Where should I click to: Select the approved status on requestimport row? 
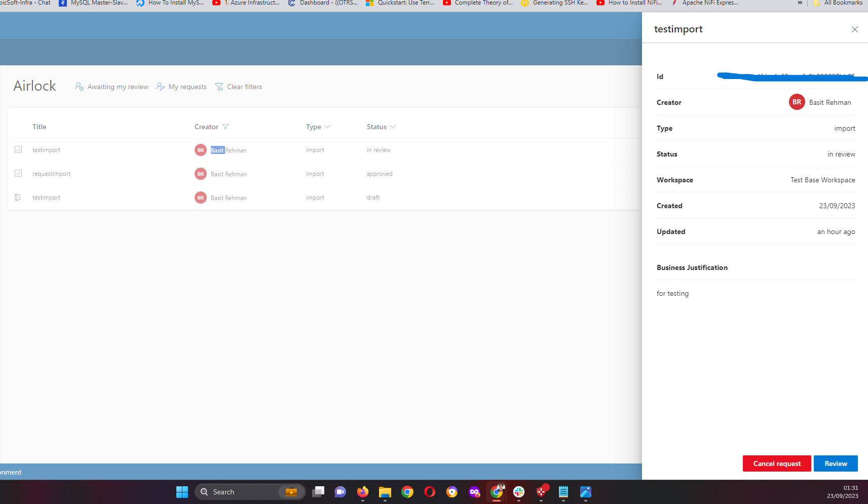[x=379, y=173]
